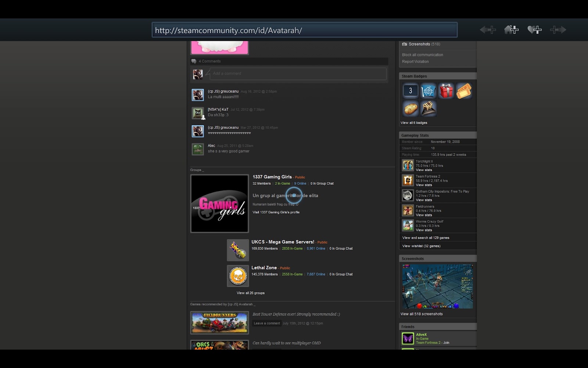Click the potato badge icon
The width and height of the screenshot is (588, 368).
[410, 109]
